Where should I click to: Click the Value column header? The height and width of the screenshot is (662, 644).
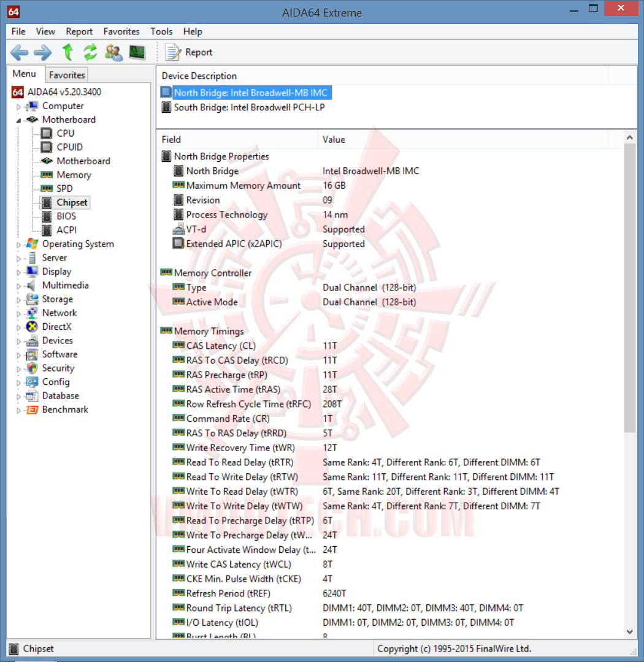coord(462,140)
